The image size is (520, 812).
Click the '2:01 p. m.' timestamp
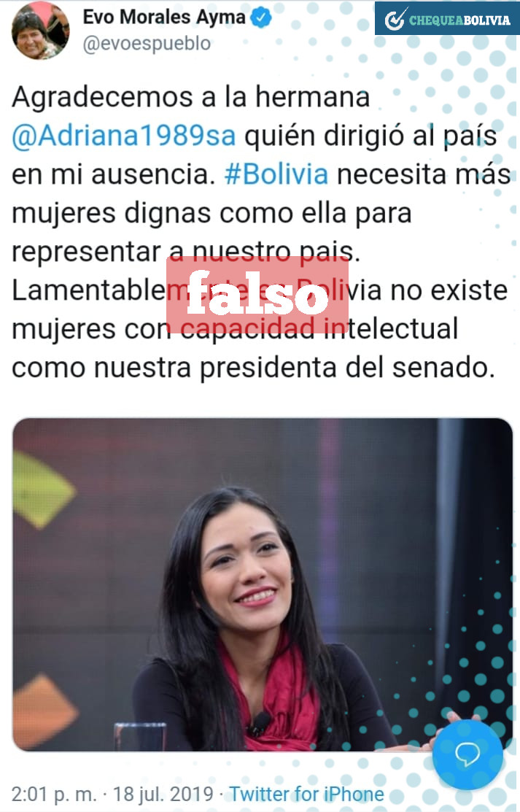point(54,794)
